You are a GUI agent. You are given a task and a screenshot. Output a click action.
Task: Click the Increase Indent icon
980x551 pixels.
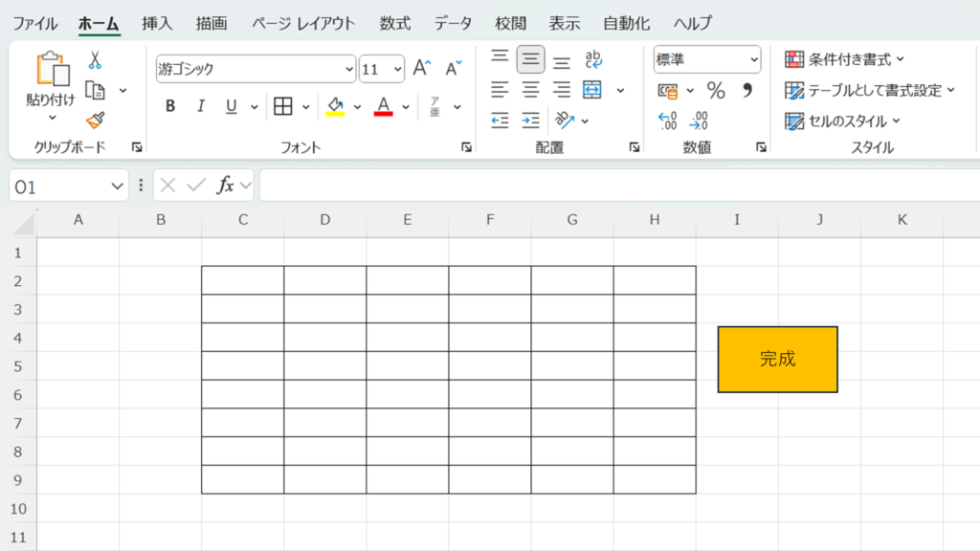click(530, 121)
